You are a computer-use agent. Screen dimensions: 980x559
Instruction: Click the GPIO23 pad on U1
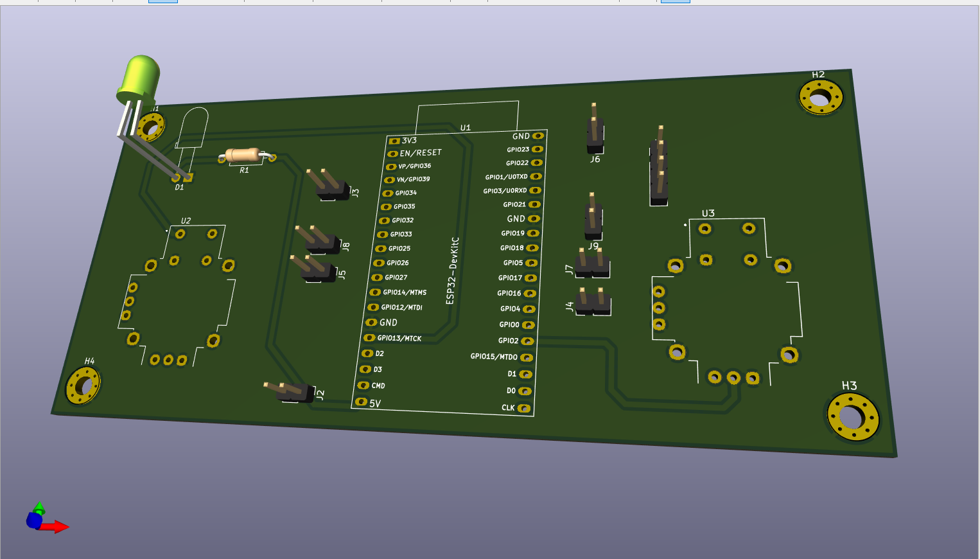(538, 149)
